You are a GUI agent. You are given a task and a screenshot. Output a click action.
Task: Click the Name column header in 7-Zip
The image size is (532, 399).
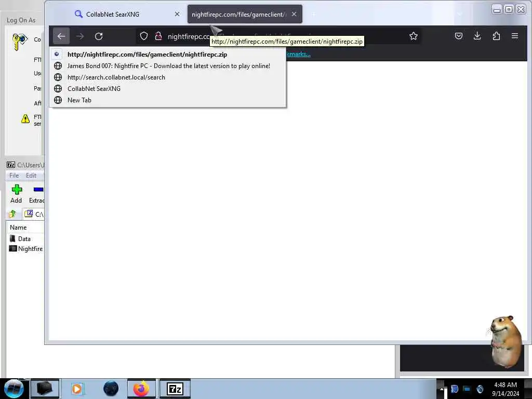point(25,228)
